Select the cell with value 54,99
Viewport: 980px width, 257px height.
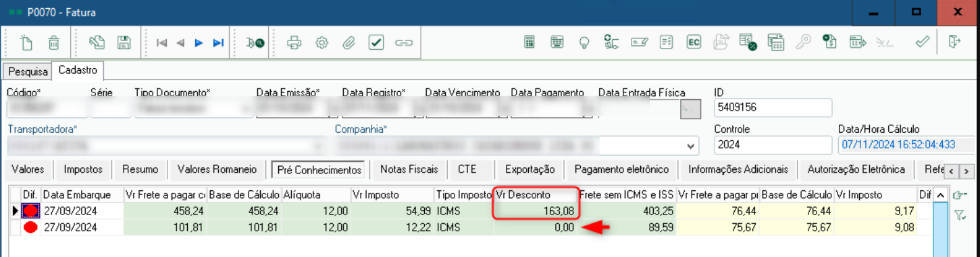tap(392, 211)
